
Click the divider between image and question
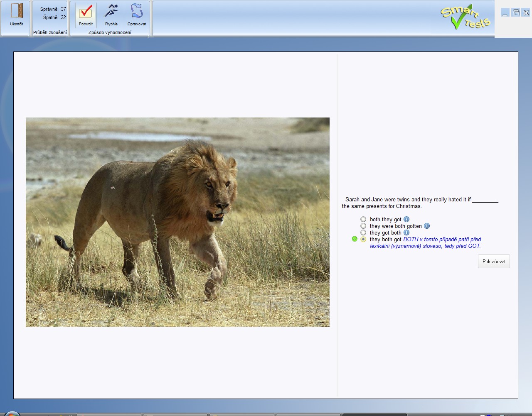coord(337,225)
